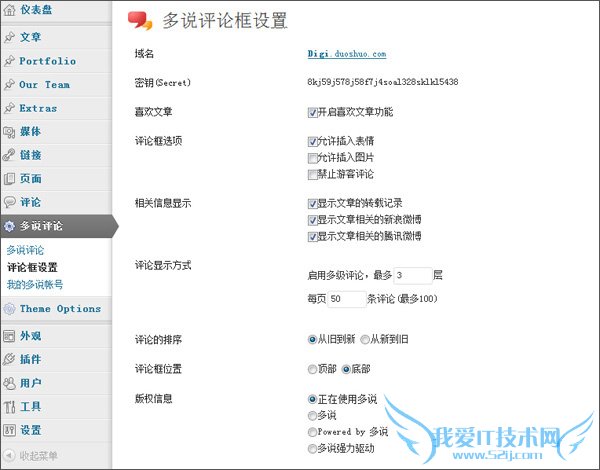Image resolution: width=600 pixels, height=470 pixels.
Task: Click the speech bubble icon beside 评论
Action: [10, 202]
